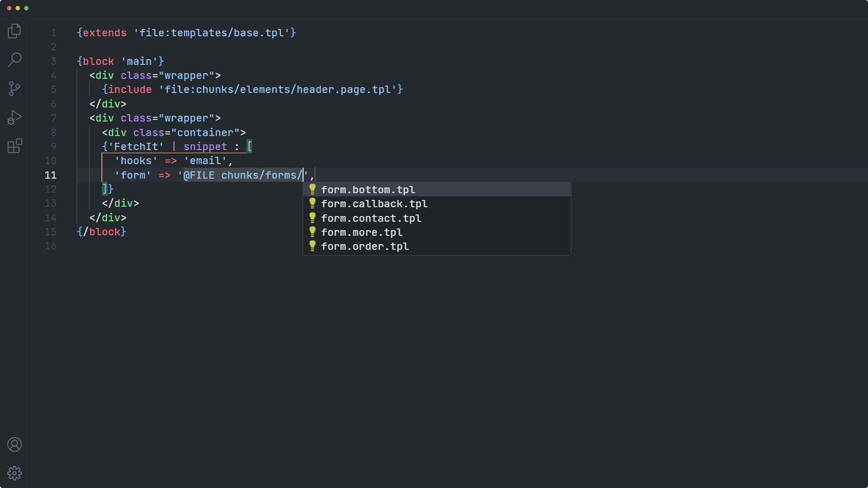Click the green macOS zoom button
The height and width of the screenshot is (488, 868).
coord(26,8)
